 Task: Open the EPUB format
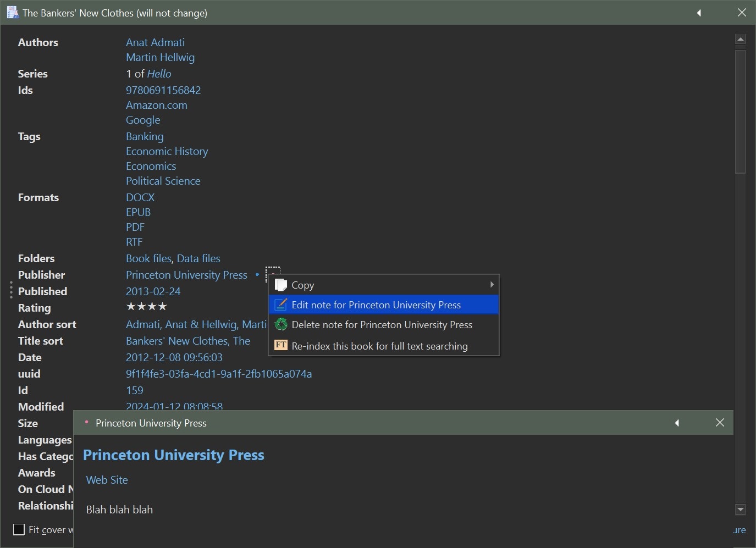138,212
